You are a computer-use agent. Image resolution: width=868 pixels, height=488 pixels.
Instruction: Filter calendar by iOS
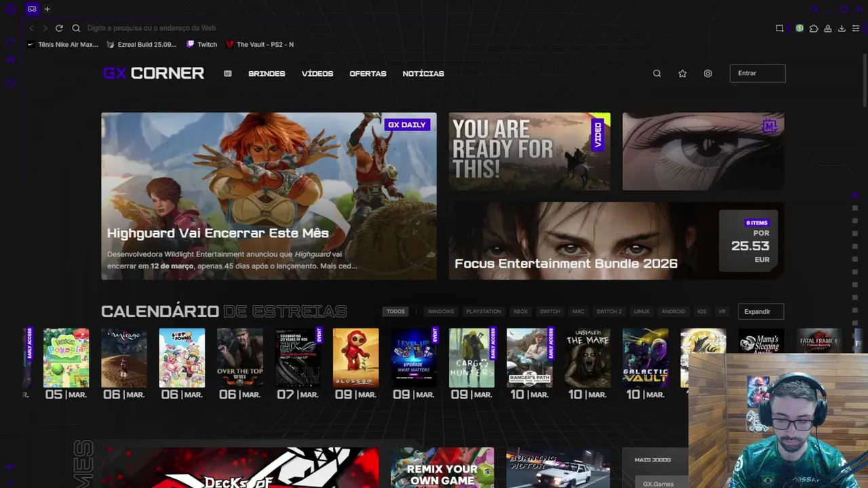(702, 311)
